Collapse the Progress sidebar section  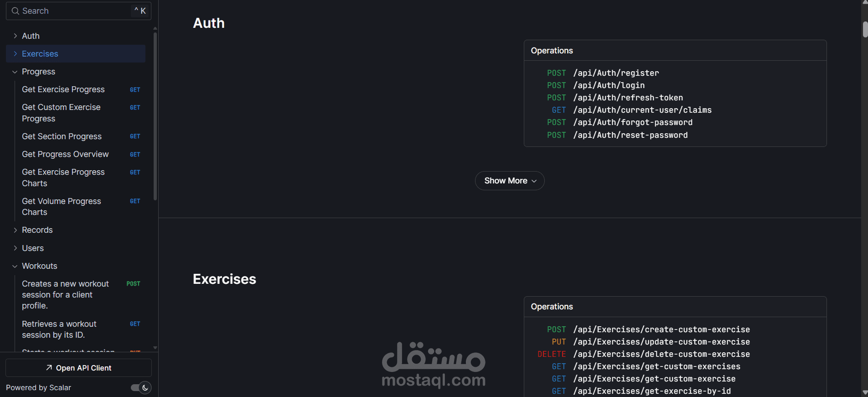[x=15, y=72]
